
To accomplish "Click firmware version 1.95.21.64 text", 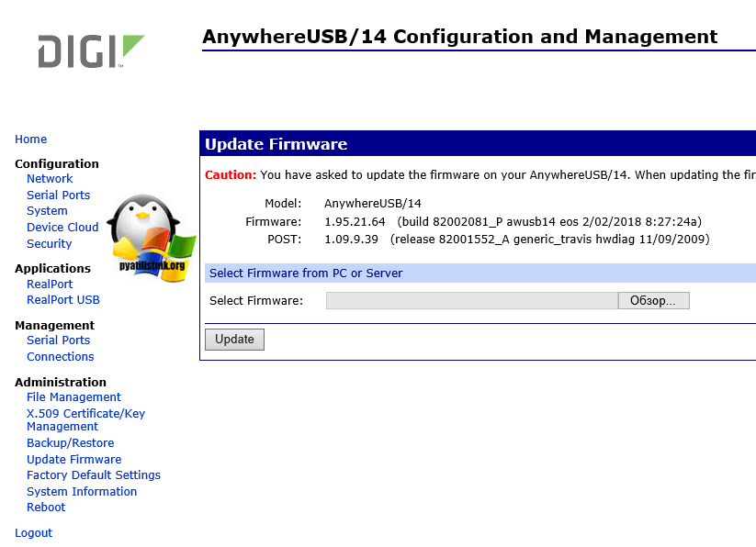I will [355, 222].
